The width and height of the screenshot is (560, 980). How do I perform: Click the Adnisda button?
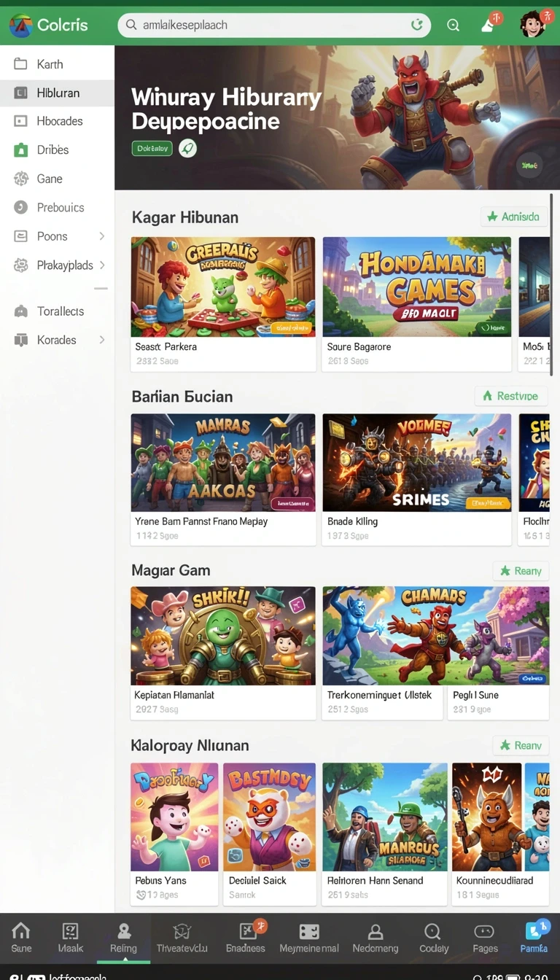[514, 217]
